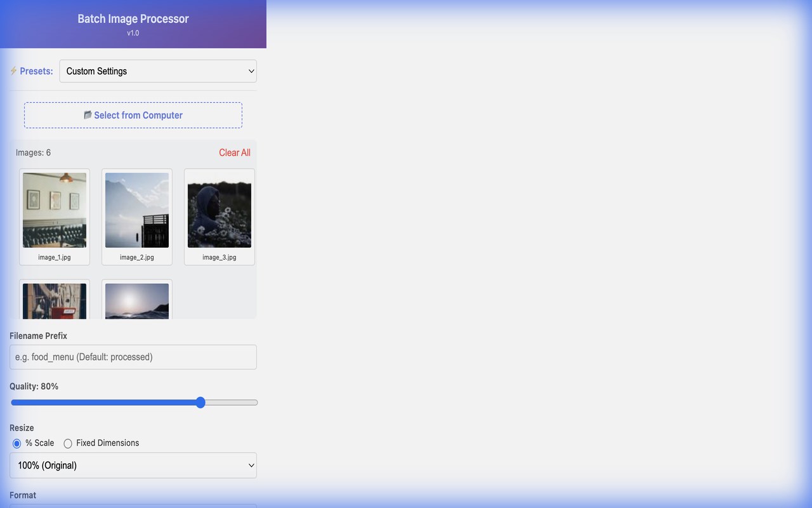Click the Filename Prefix label
The image size is (812, 508).
[x=38, y=335]
